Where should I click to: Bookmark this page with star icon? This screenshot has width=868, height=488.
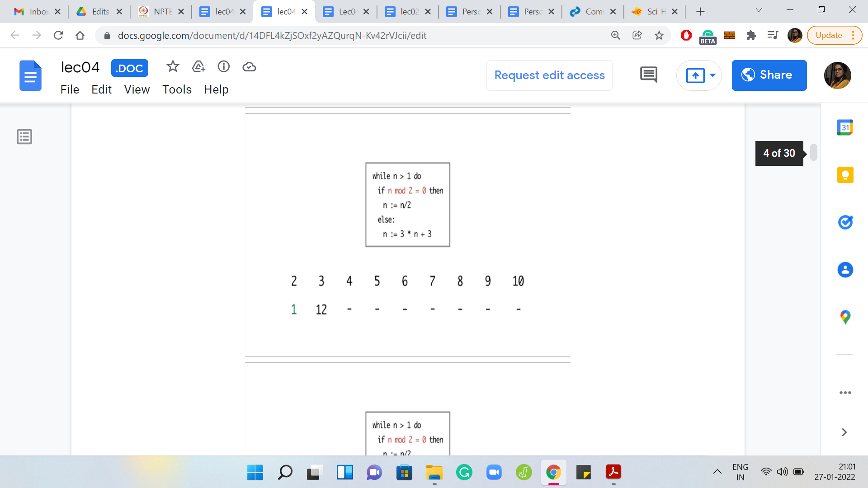point(659,35)
